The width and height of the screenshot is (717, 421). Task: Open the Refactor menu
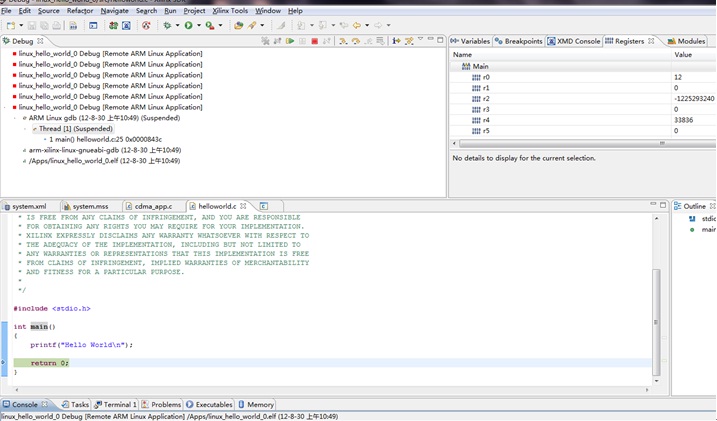coord(80,11)
